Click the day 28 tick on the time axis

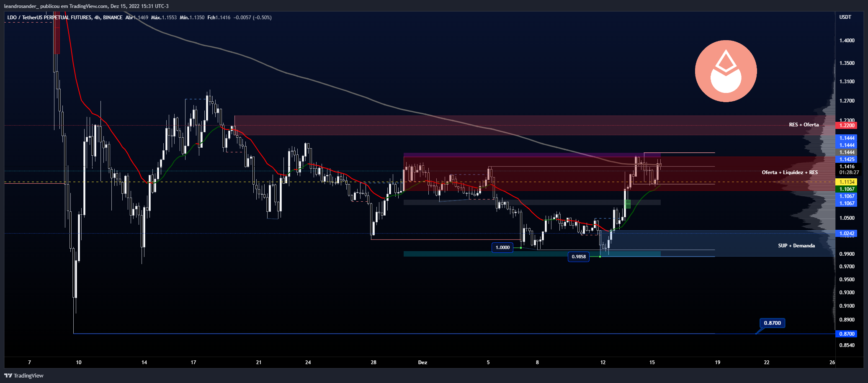[x=373, y=362]
